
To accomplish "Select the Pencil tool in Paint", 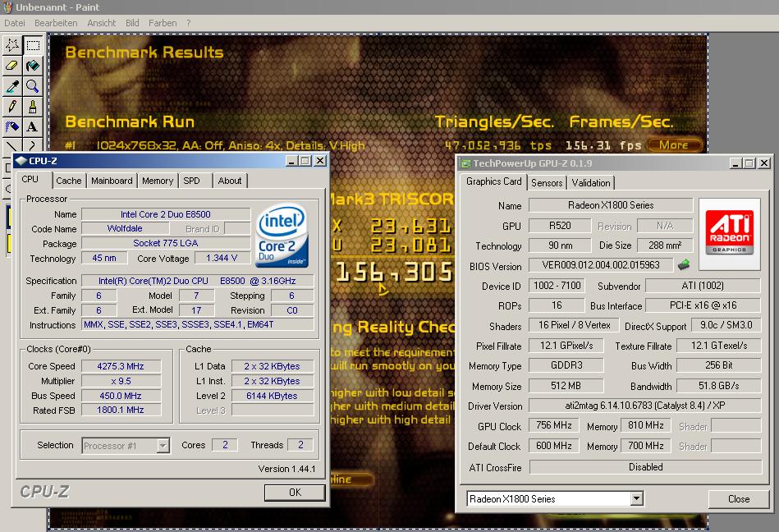I will pyautogui.click(x=12, y=107).
